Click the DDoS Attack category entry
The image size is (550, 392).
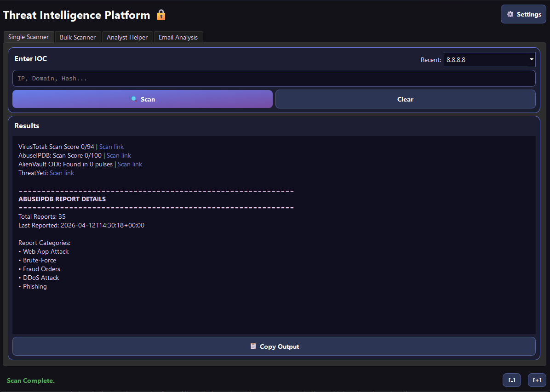tap(40, 278)
